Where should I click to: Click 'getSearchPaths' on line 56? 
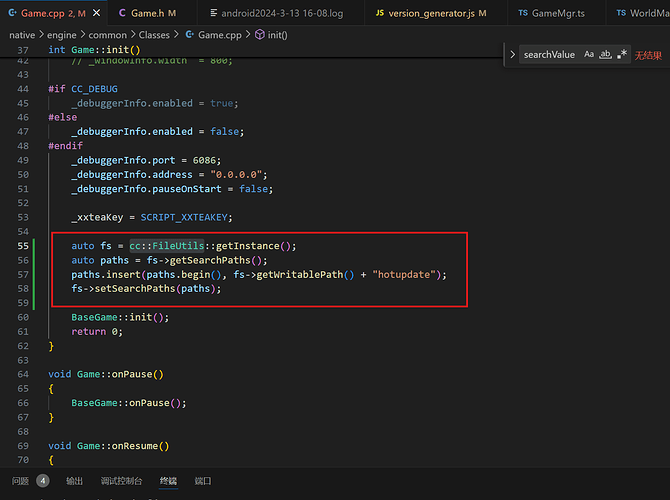click(x=210, y=260)
